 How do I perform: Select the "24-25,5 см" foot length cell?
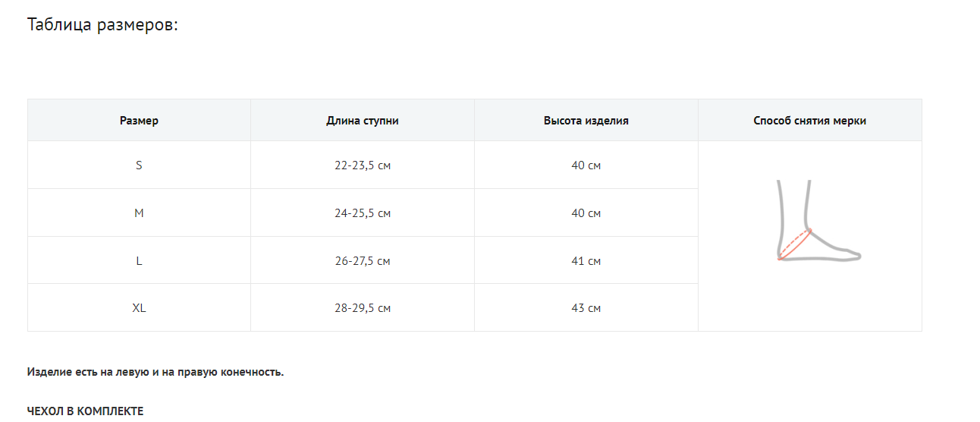pos(363,213)
